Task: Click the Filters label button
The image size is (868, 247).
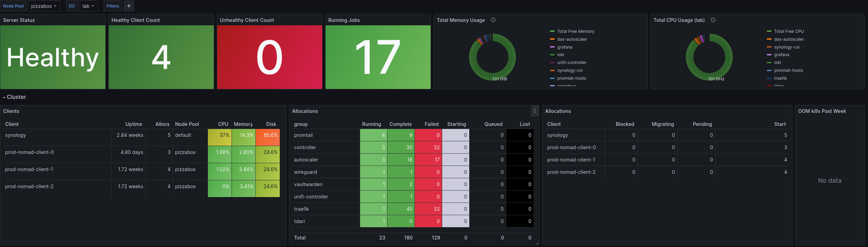Action: (x=113, y=6)
